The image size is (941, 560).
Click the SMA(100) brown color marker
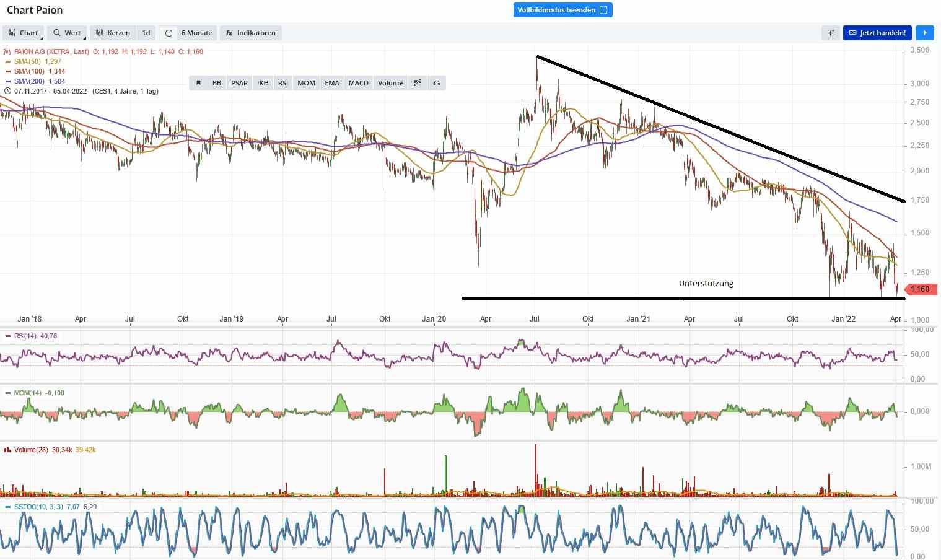tap(7, 71)
